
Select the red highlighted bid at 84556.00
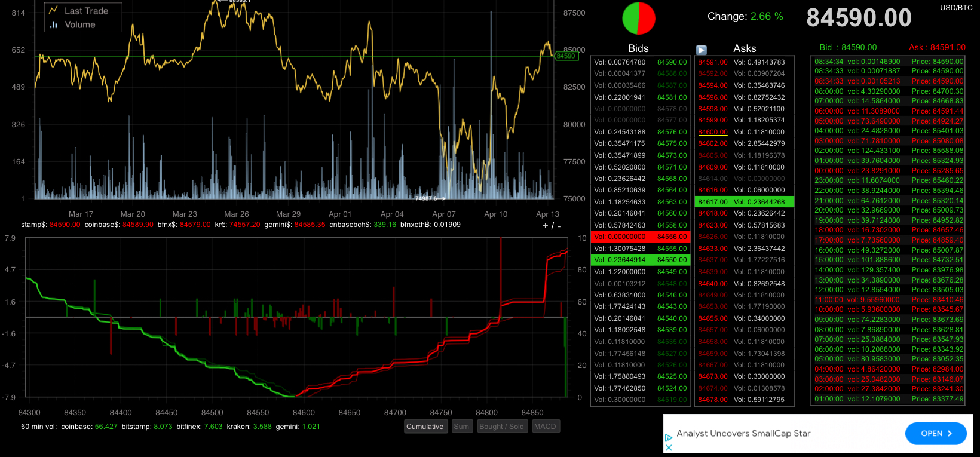pos(641,237)
